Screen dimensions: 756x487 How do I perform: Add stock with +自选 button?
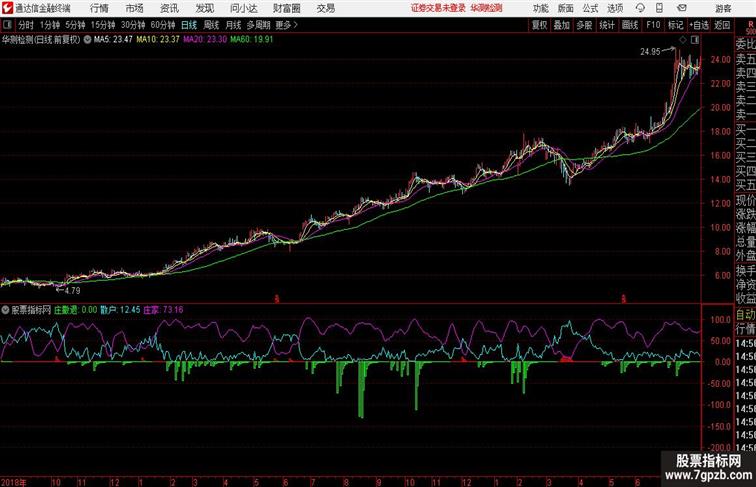699,25
